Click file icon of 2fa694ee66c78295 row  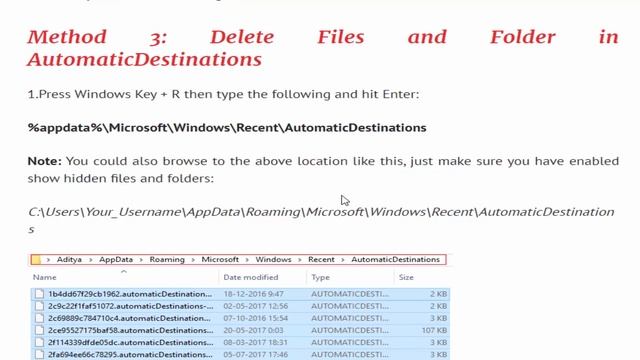coord(39,354)
